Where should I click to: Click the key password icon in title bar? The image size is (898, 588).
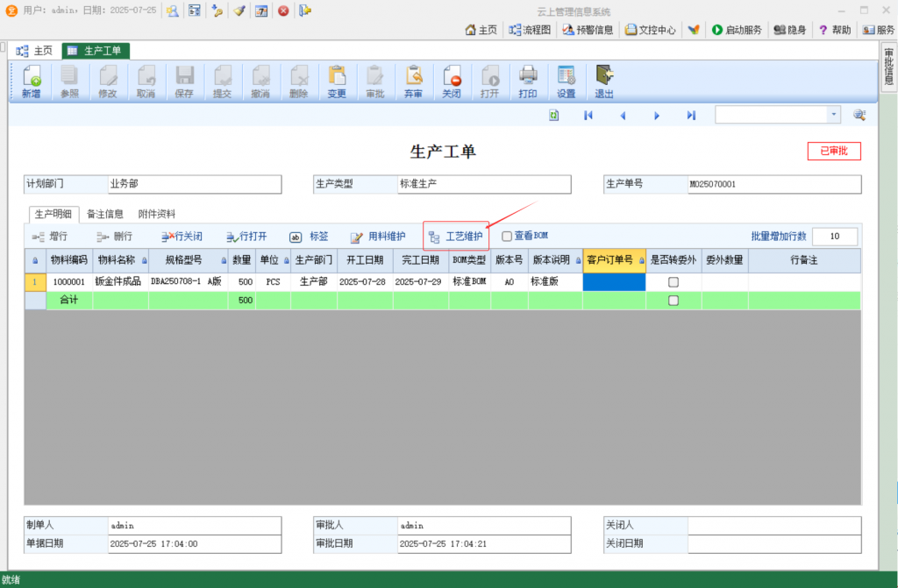217,11
